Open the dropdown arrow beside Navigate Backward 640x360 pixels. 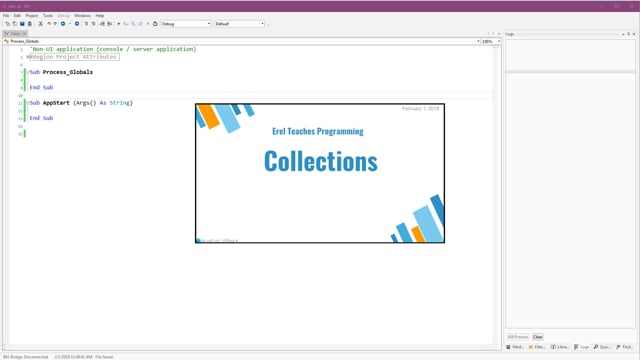[x=69, y=24]
